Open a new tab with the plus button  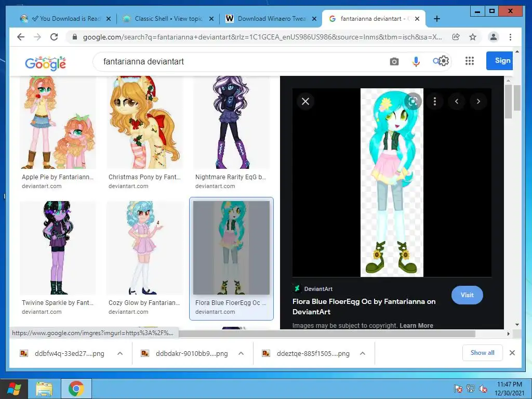(x=437, y=19)
